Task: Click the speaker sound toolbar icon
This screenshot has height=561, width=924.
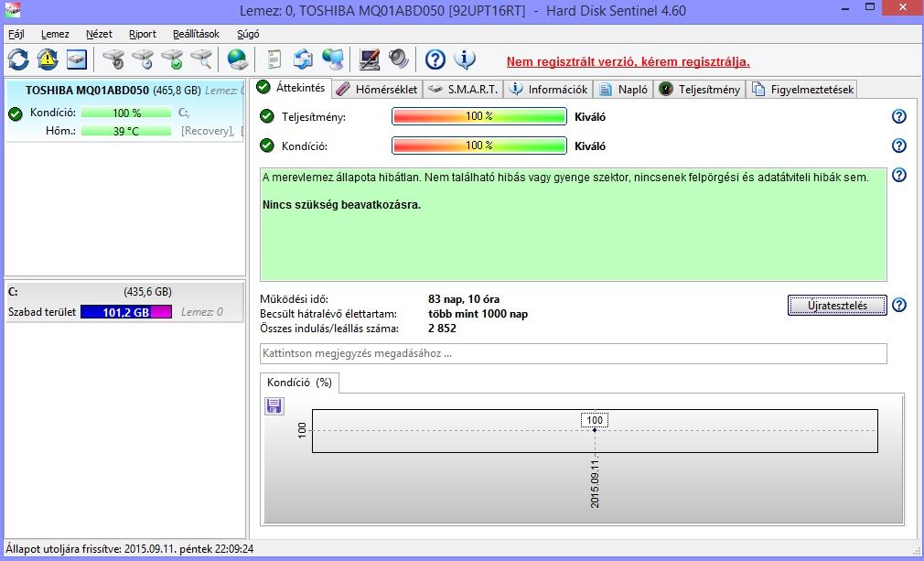Action: (398, 59)
